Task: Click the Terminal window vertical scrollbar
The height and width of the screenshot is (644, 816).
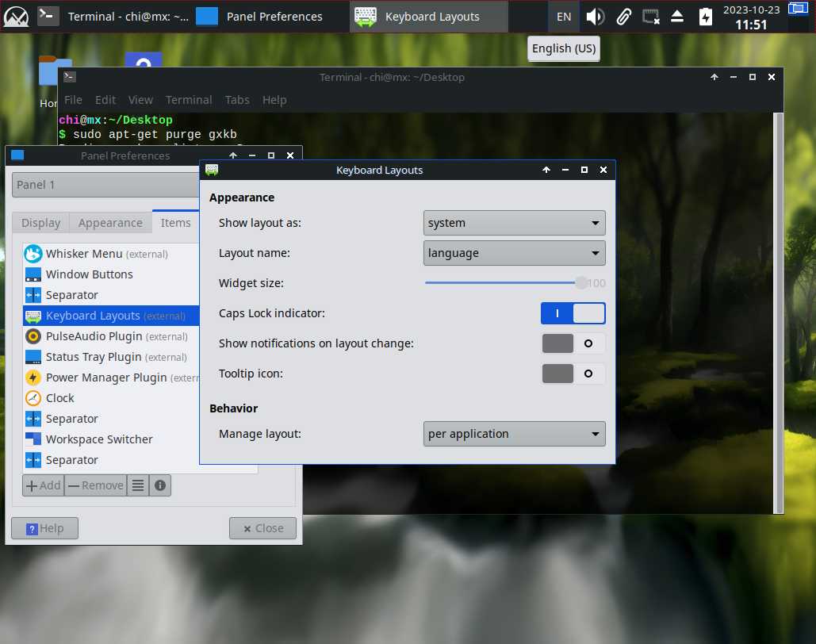Action: click(x=778, y=312)
